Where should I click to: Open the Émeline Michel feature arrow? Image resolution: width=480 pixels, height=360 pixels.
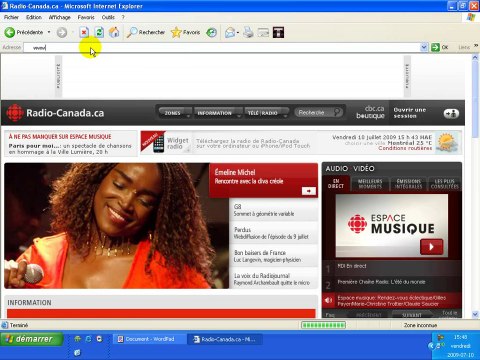pos(309,191)
